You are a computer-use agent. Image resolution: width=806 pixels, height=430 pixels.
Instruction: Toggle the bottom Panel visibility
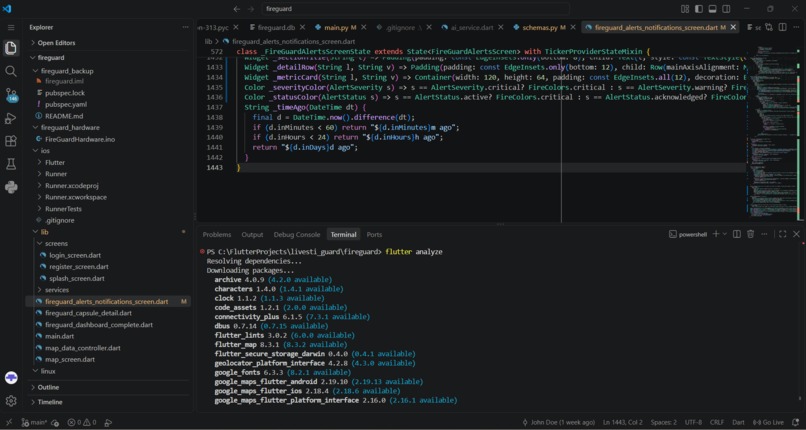(x=712, y=9)
